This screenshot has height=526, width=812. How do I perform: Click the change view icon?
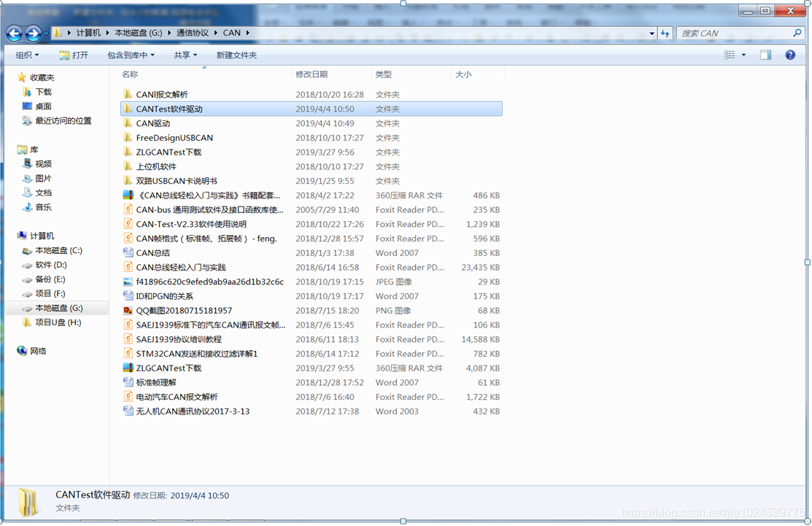pos(729,55)
